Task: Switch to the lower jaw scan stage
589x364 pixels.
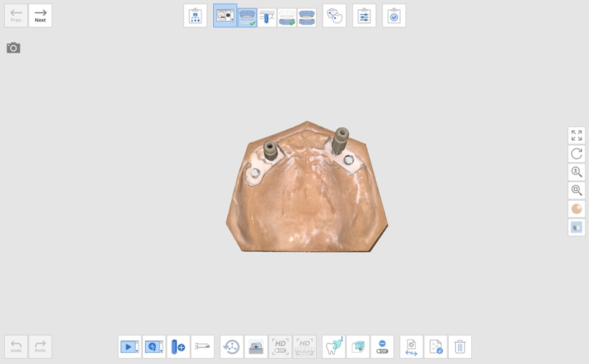Action: click(x=287, y=17)
